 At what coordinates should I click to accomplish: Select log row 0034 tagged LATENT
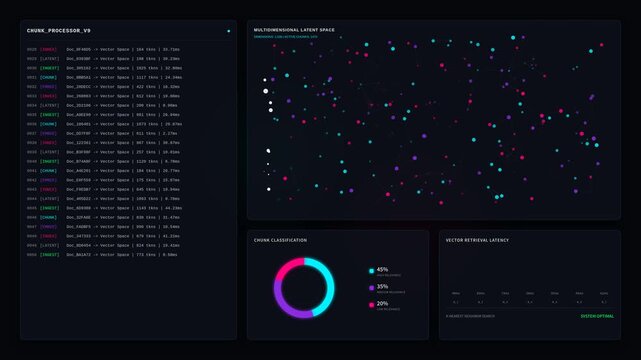[102, 105]
